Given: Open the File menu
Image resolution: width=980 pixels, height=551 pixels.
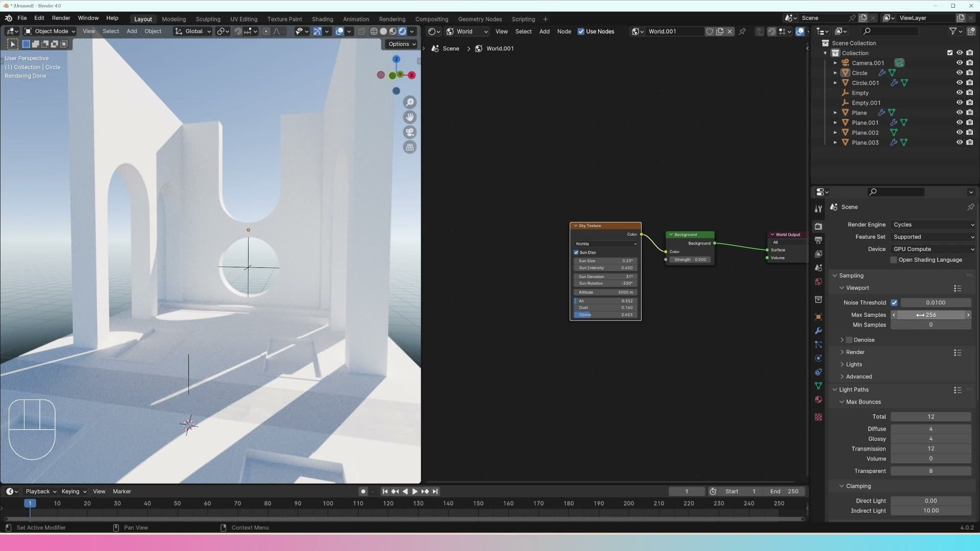Looking at the screenshot, I should tap(22, 18).
